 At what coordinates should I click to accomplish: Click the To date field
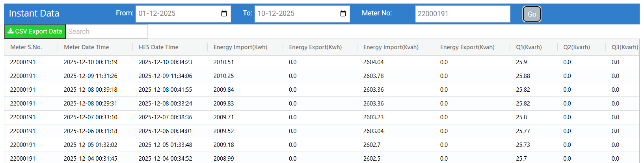296,14
